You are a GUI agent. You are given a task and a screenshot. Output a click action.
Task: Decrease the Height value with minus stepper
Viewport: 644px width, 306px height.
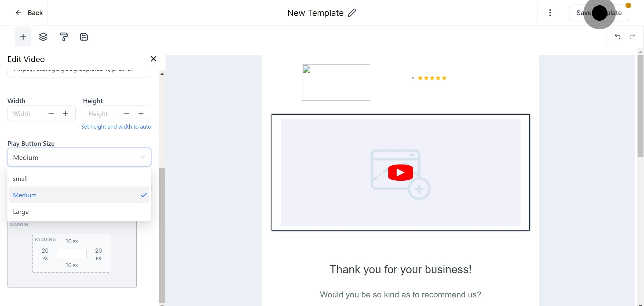[x=126, y=113]
